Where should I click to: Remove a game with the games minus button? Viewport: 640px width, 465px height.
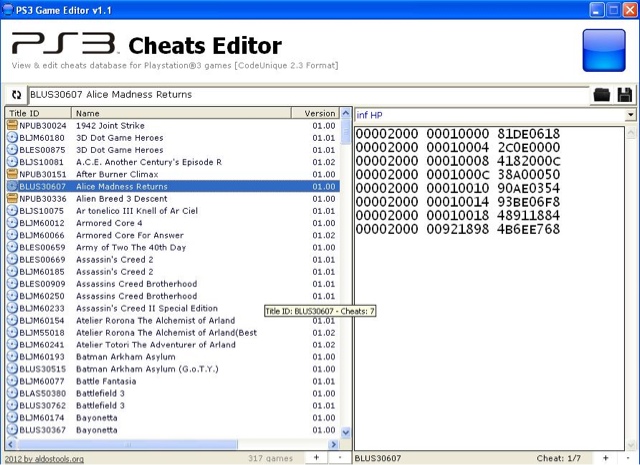pos(340,458)
